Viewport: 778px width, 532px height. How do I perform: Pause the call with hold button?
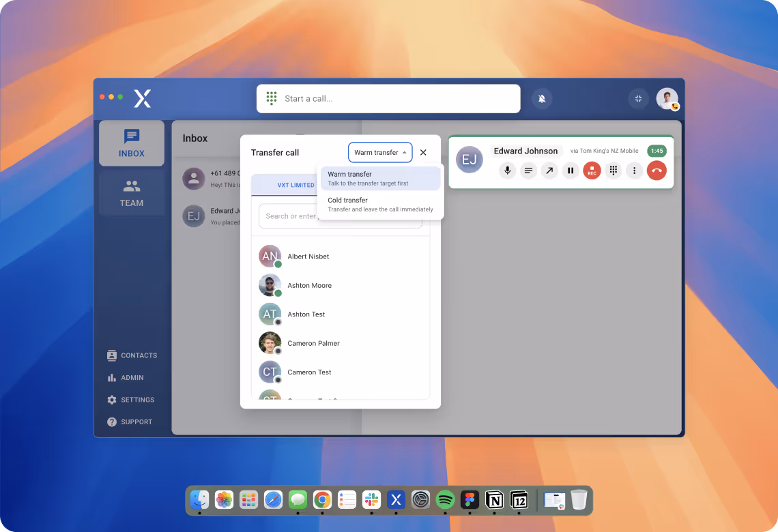click(571, 171)
